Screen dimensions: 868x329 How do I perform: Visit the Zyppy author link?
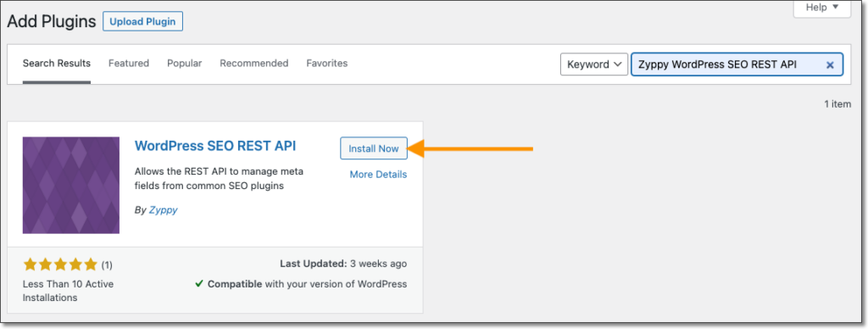[164, 210]
